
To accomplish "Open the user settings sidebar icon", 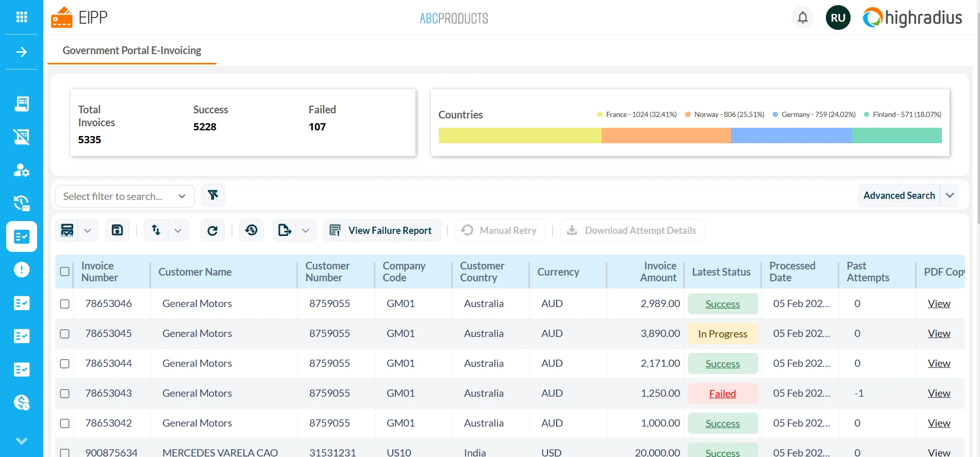I will (22, 170).
